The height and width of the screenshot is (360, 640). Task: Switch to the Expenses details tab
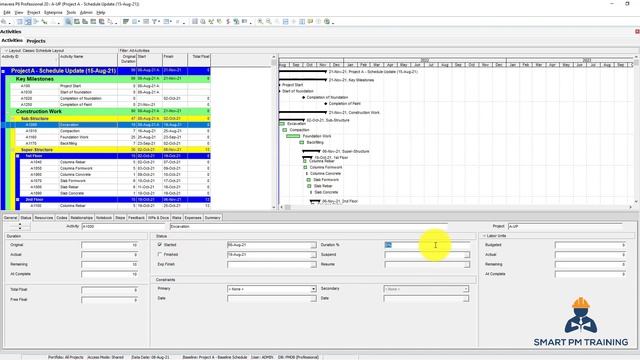[x=193, y=218]
